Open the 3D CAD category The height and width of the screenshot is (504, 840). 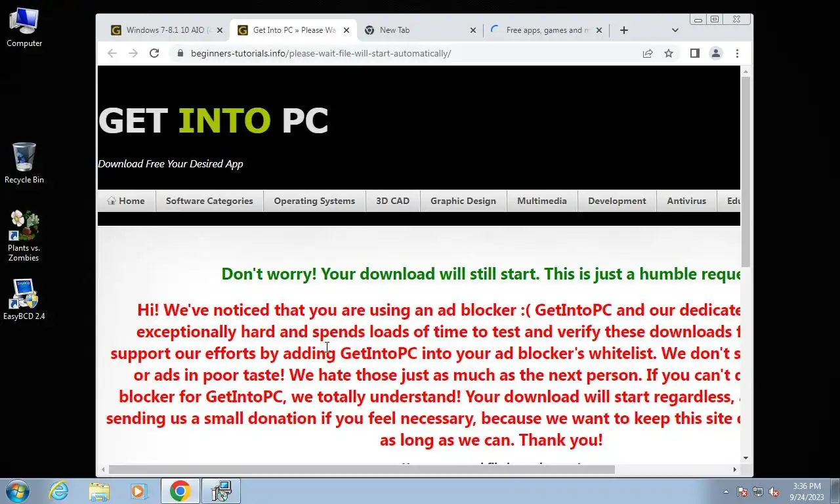pyautogui.click(x=392, y=201)
